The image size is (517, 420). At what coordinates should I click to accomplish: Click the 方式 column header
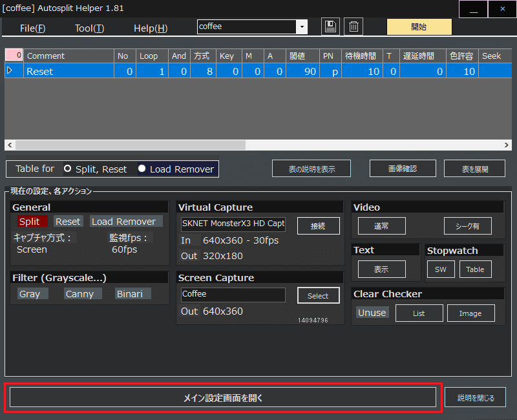[x=203, y=56]
